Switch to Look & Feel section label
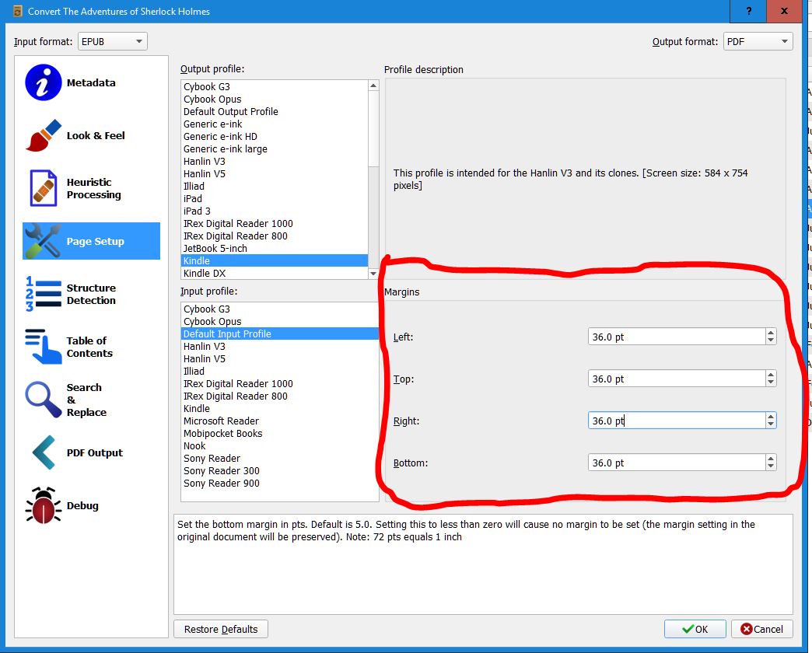812x653 pixels. tap(96, 135)
